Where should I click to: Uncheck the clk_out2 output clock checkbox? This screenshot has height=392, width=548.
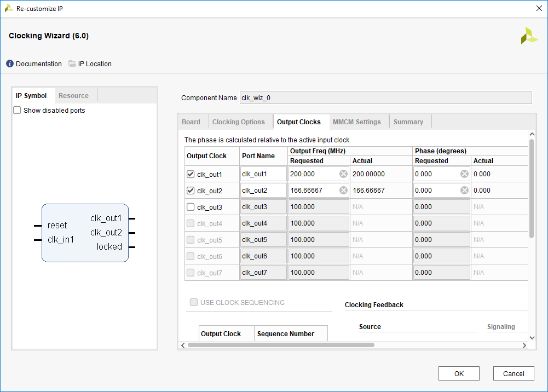pos(191,191)
